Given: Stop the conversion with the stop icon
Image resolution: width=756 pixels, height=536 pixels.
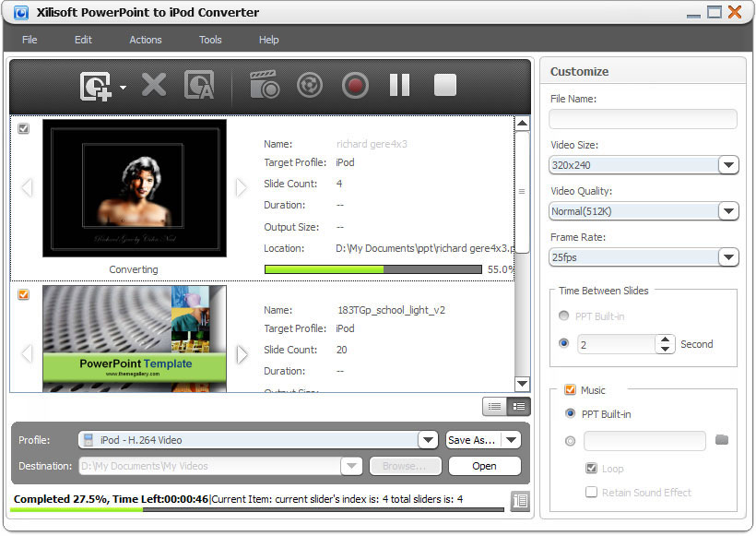Looking at the screenshot, I should (x=445, y=86).
